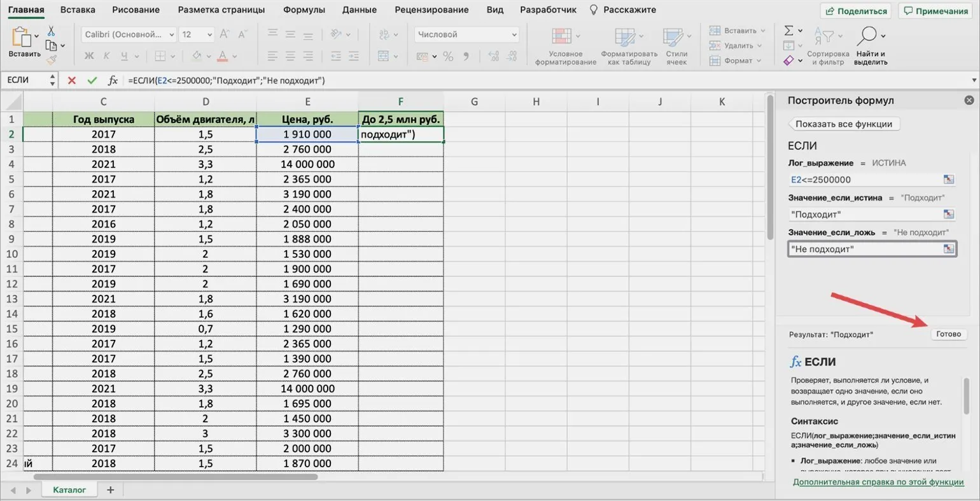Open Дополнительная справка по этой функции link

pyautogui.click(x=878, y=482)
